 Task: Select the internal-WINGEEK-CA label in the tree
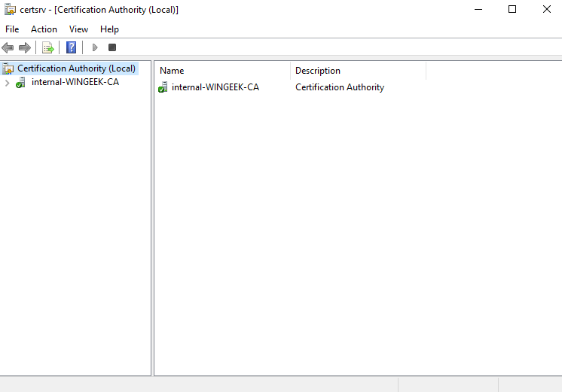pos(75,83)
